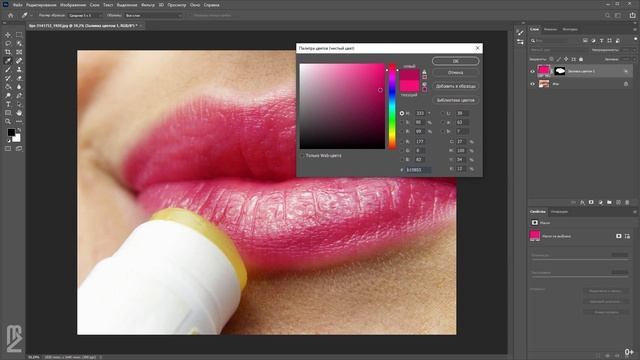Click the vertical hue spectrum slider

392,106
